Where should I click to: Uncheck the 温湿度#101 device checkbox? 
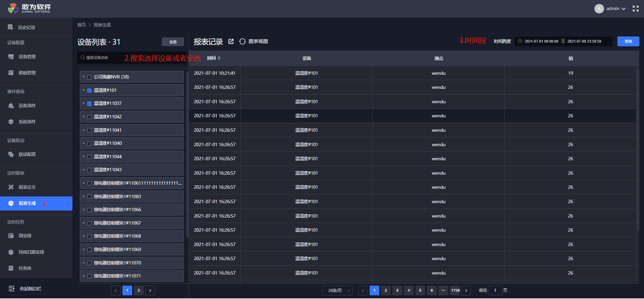tap(90, 91)
